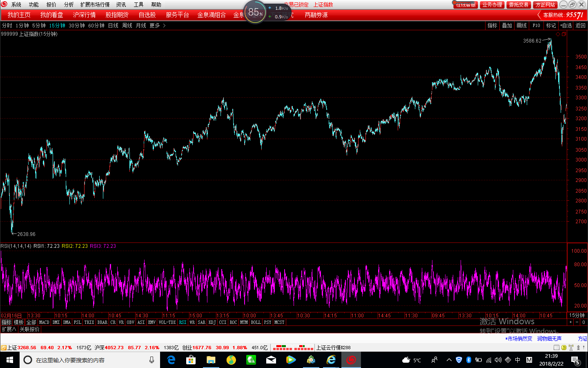
Task: Click the 模板 template tab
Action: click(x=19, y=322)
